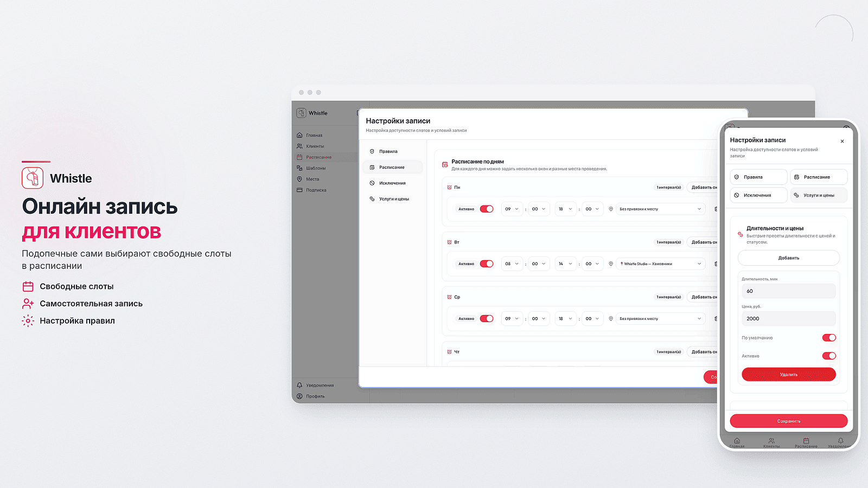Click the location pin icon in the Пн row
The image size is (868, 488).
tap(611, 209)
